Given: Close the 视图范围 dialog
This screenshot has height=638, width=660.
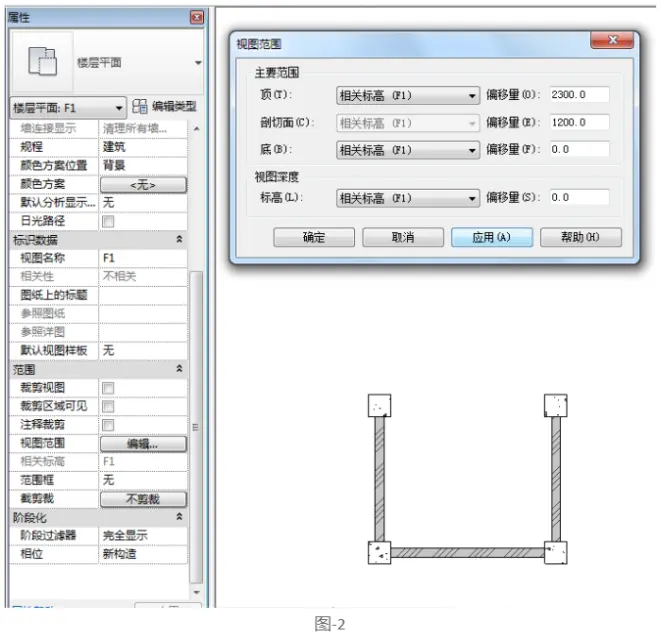Looking at the screenshot, I should tap(612, 40).
